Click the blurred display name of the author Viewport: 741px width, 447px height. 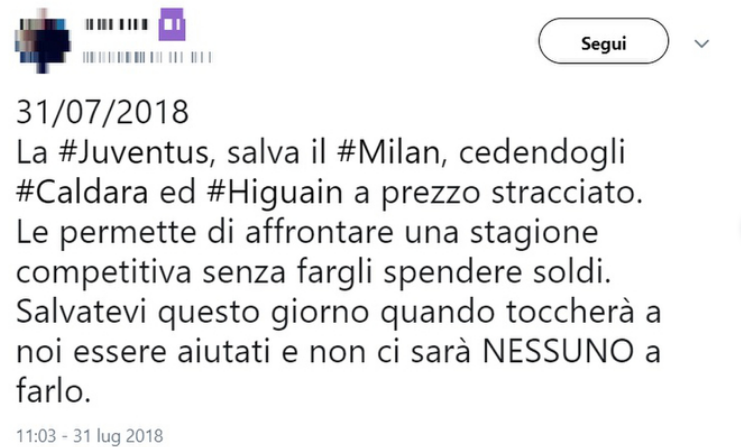click(115, 26)
